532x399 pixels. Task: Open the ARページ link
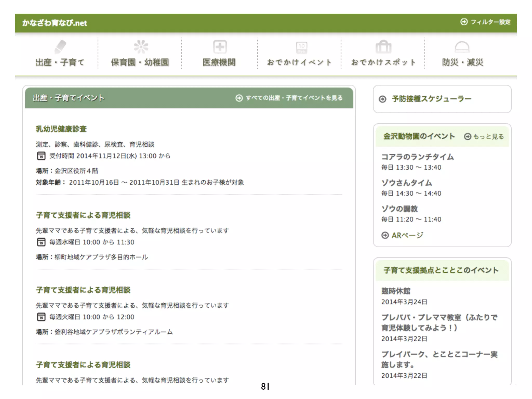tap(407, 235)
